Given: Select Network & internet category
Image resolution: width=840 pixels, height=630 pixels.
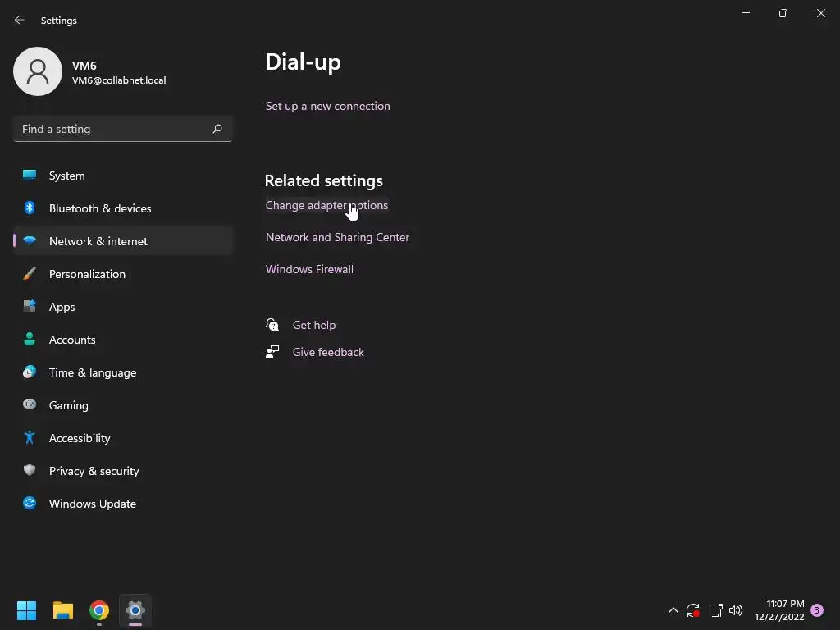Looking at the screenshot, I should (123, 241).
